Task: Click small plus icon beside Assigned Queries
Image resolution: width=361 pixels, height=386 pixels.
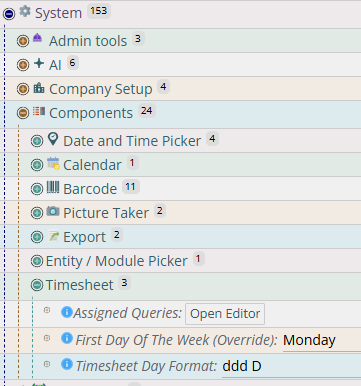Action: (x=47, y=310)
